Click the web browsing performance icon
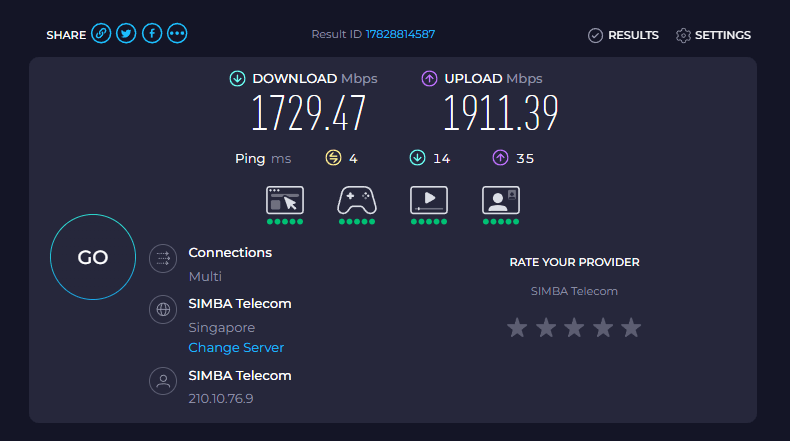 (285, 200)
